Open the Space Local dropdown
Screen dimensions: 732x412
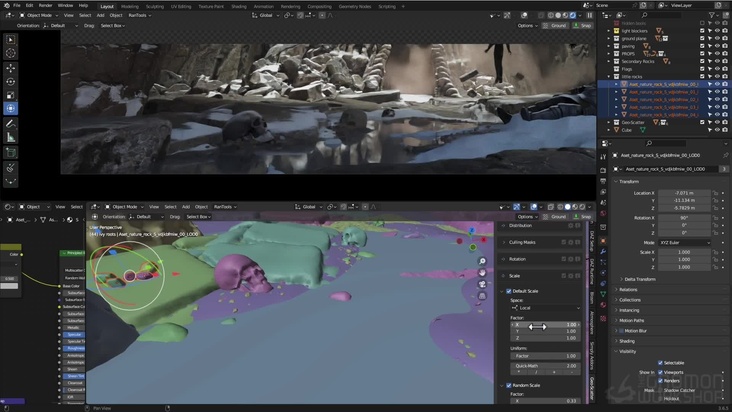click(x=545, y=308)
